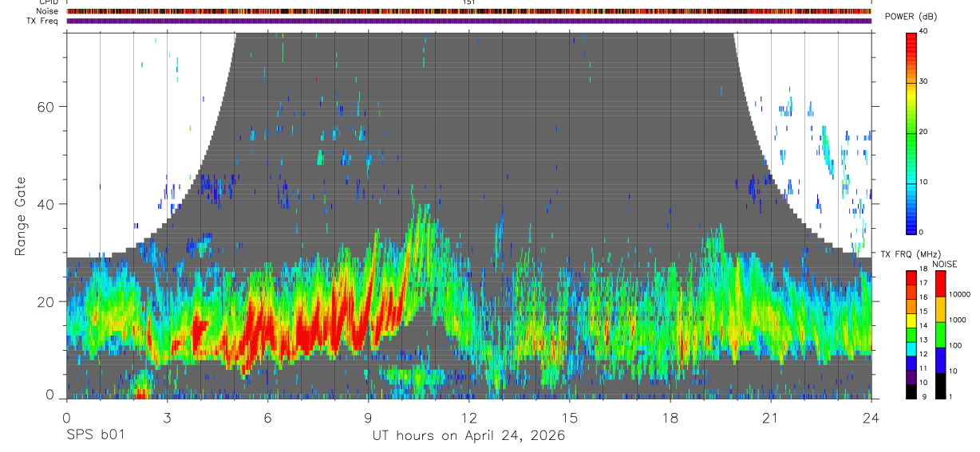Image resolution: width=980 pixels, height=452 pixels.
Task: Click the '10' label on POWER scale
Action: (x=924, y=182)
